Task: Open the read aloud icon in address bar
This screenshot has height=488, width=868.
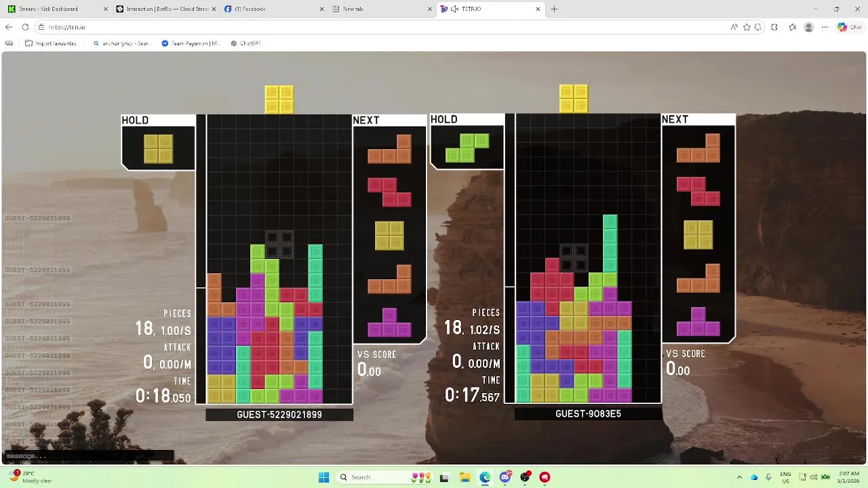Action: [x=734, y=27]
